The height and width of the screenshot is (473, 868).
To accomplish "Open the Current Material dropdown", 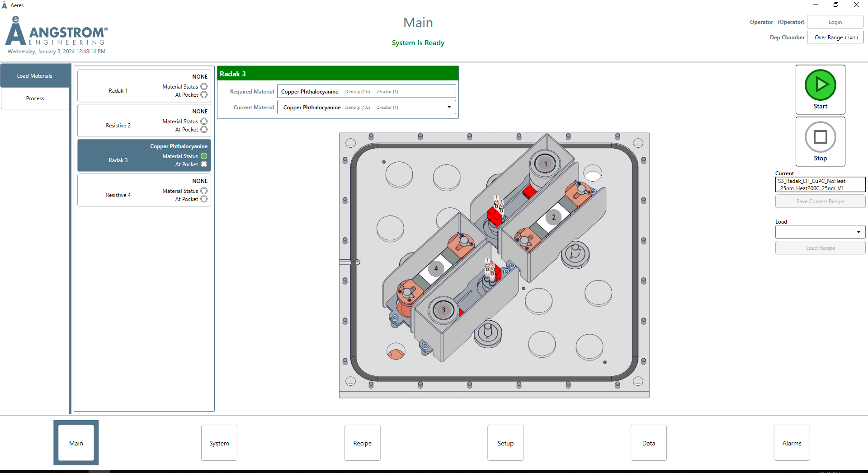I will [x=448, y=108].
